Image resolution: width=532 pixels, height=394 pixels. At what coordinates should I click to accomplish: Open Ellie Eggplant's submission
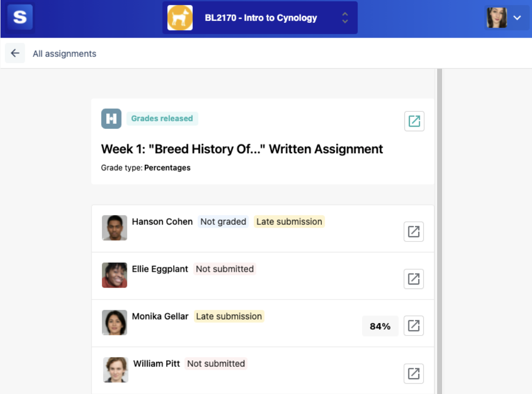click(414, 279)
